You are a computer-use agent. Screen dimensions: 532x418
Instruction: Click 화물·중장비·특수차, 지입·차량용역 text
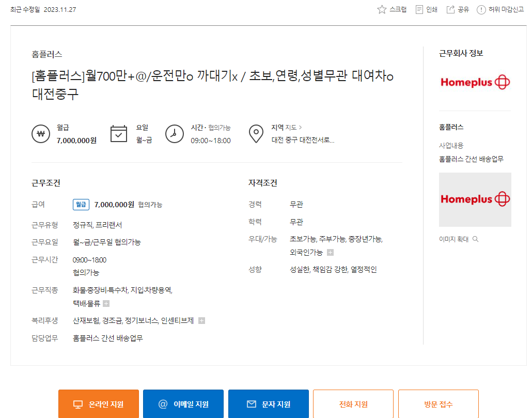pos(123,290)
